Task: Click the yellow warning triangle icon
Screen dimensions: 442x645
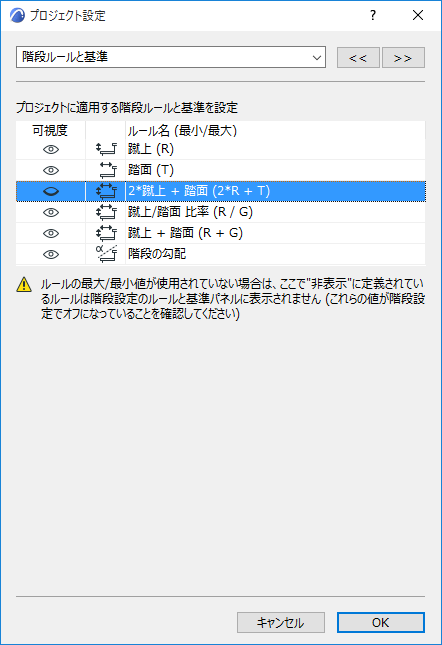Action: (24, 285)
